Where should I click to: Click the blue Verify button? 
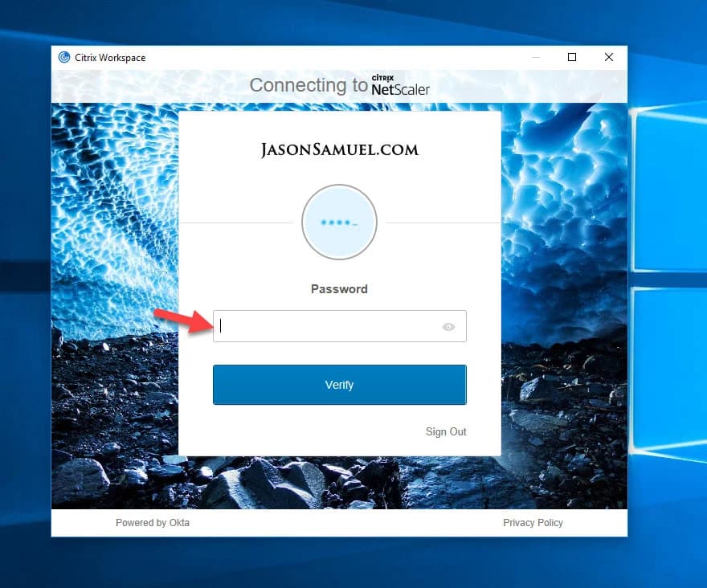tap(340, 385)
